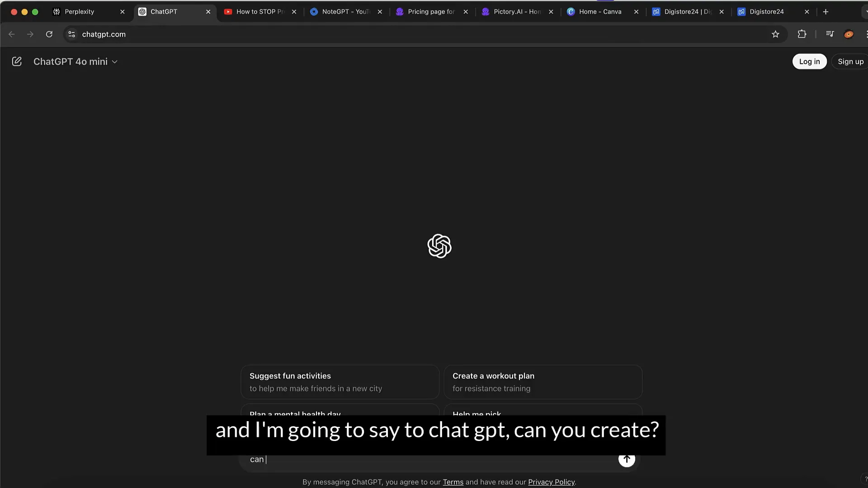Click the browser reload icon

tap(50, 34)
